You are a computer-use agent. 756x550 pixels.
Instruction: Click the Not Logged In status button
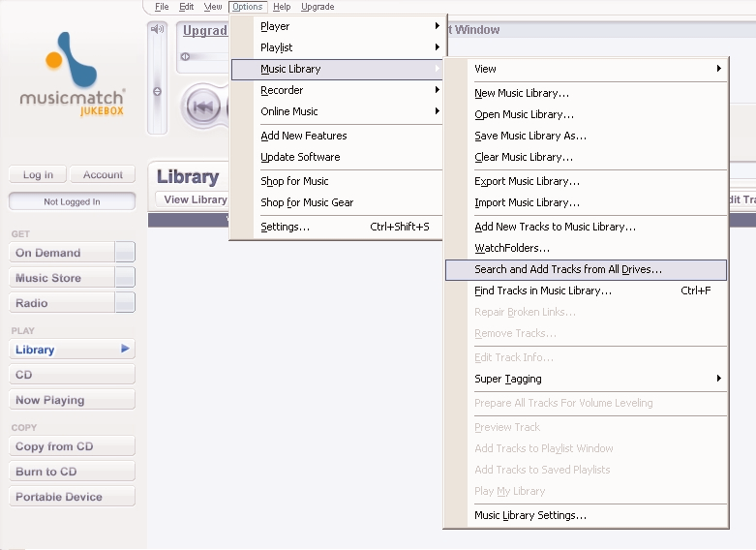[x=72, y=201]
